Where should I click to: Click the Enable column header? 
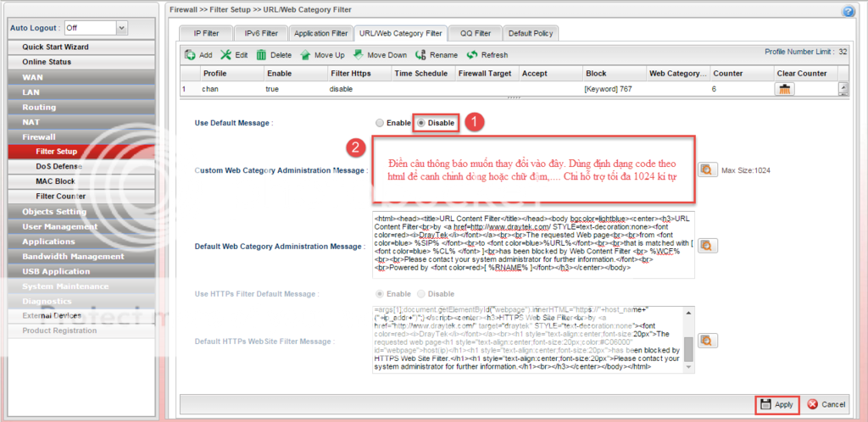coord(295,73)
